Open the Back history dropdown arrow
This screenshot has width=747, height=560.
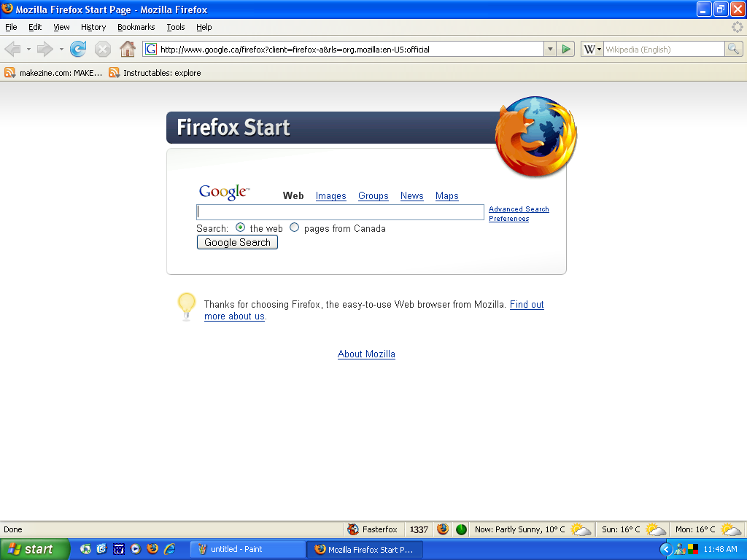click(x=28, y=49)
